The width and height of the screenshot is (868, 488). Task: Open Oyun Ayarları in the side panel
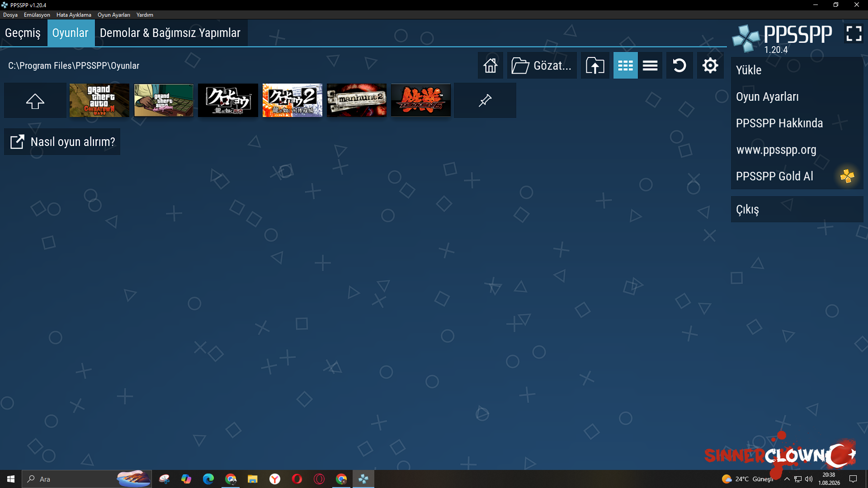797,97
